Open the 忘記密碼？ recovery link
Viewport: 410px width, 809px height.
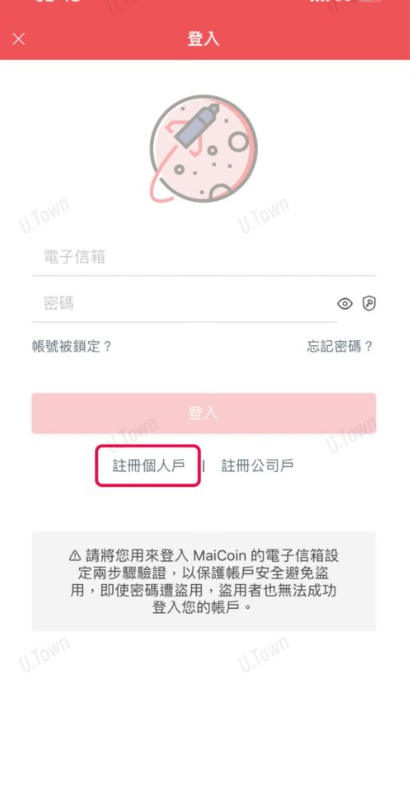tap(340, 346)
